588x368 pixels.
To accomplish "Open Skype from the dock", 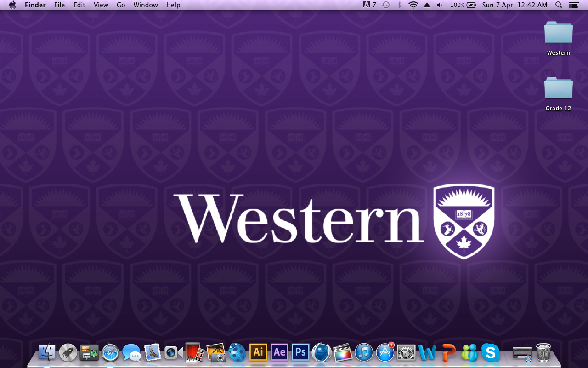I will (x=491, y=353).
